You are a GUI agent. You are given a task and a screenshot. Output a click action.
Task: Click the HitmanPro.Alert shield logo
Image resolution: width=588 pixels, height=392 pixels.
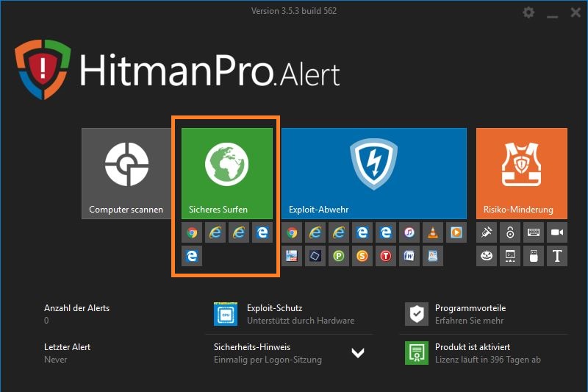click(43, 69)
